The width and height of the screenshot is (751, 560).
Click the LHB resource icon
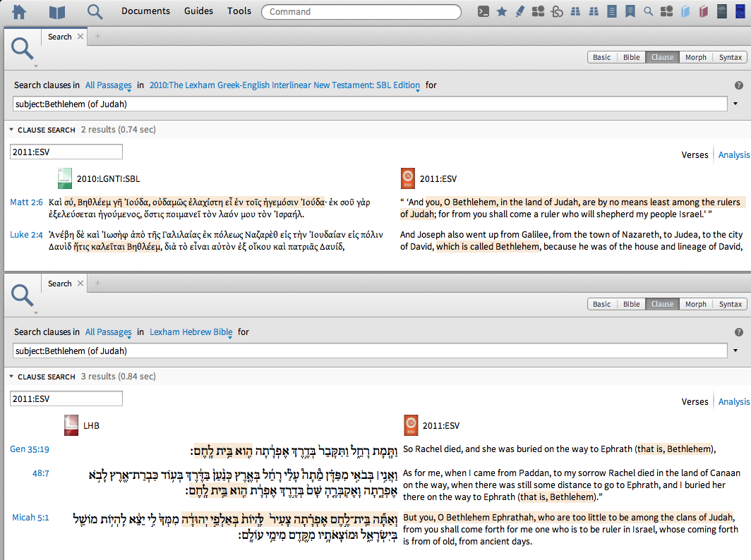(71, 425)
